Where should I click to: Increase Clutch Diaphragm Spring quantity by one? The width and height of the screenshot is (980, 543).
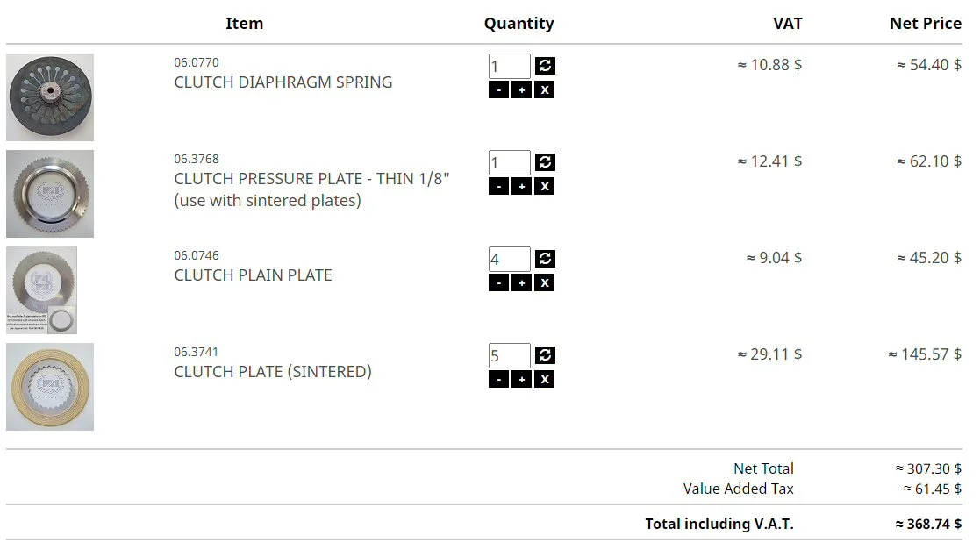(x=521, y=89)
